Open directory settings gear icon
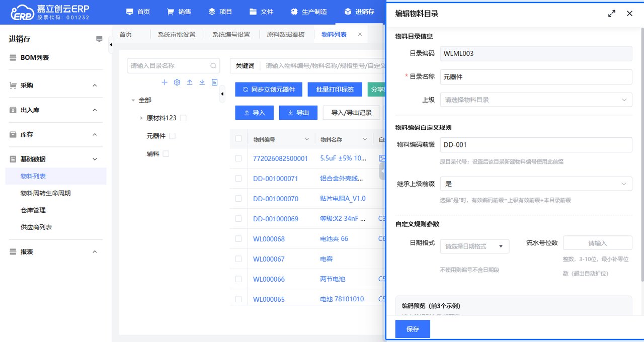The image size is (644, 342). point(177,82)
